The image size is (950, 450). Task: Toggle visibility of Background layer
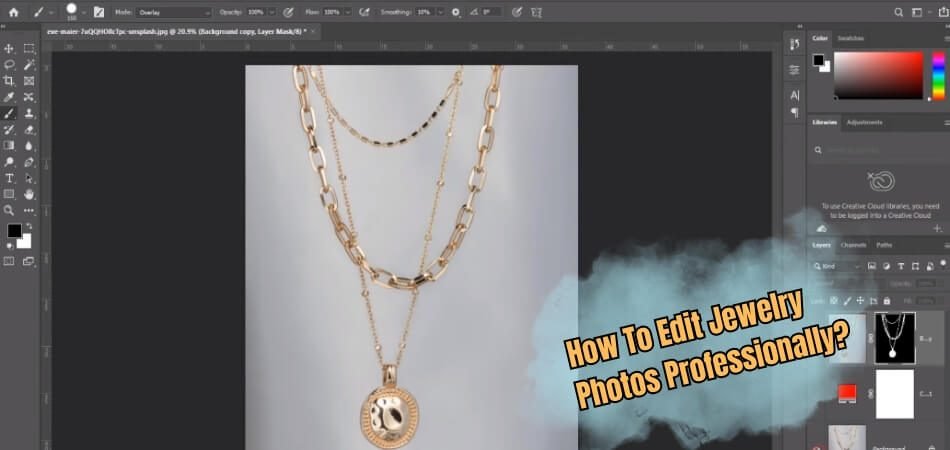[x=815, y=448]
